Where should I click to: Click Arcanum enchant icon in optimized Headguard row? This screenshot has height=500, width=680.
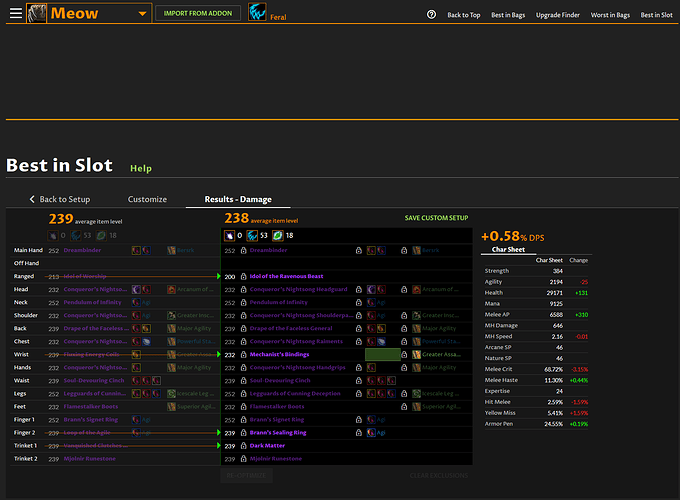(416, 289)
